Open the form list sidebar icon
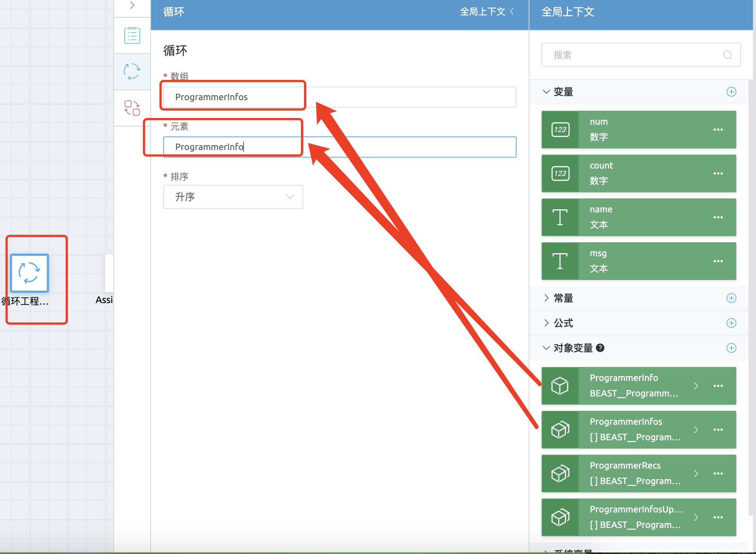 coord(132,36)
